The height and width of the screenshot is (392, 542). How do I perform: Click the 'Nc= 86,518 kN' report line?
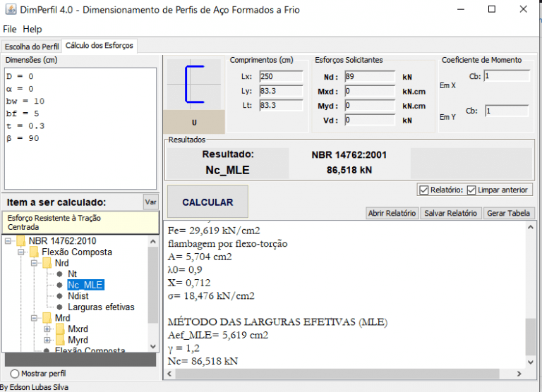(203, 361)
